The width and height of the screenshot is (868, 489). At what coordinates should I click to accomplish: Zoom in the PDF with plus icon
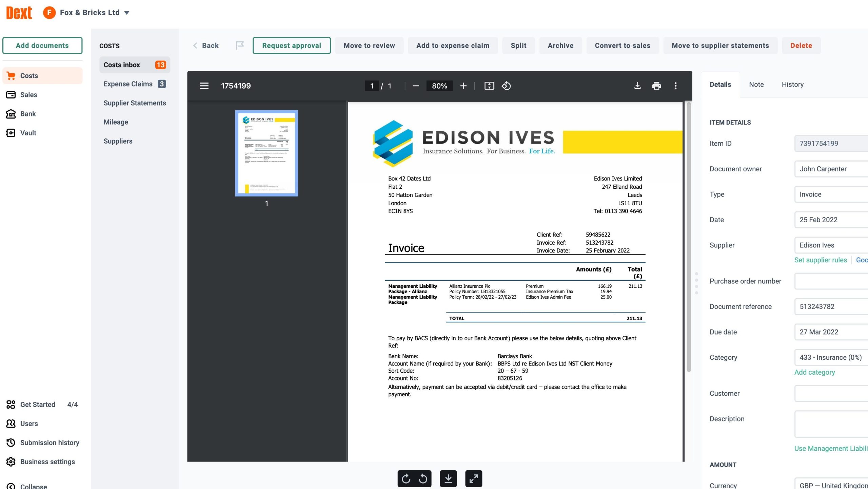pyautogui.click(x=463, y=86)
